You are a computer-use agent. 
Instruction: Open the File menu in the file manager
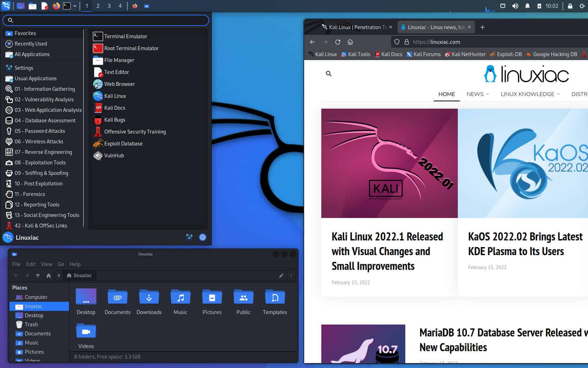point(16,264)
